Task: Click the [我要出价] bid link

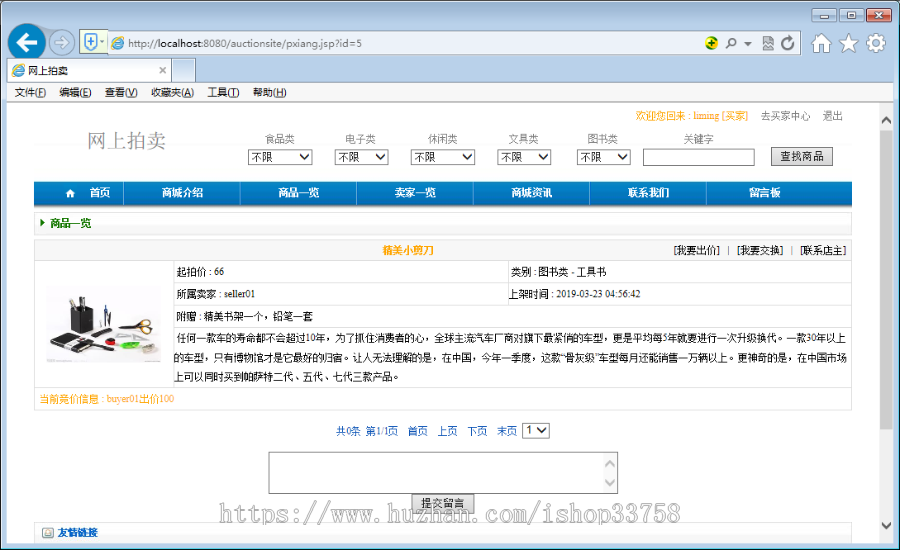Action: 696,250
